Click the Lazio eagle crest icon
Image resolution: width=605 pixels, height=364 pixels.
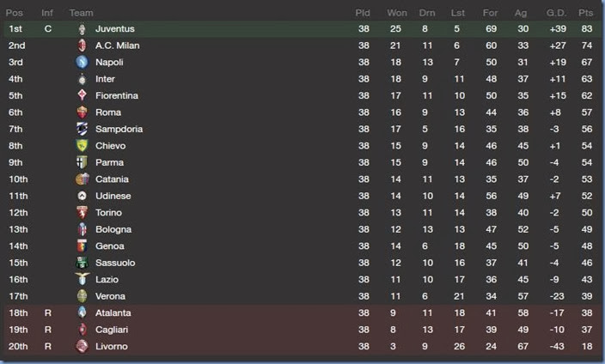[x=82, y=280]
